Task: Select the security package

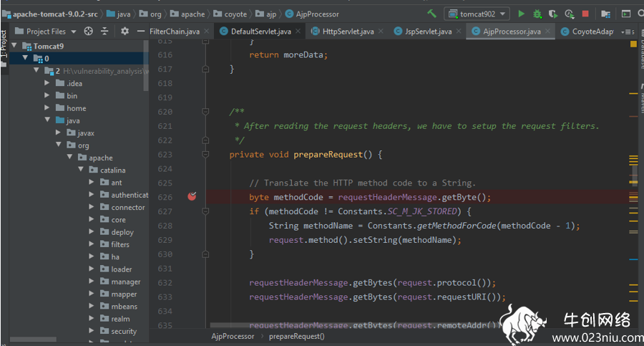Action: (124, 331)
